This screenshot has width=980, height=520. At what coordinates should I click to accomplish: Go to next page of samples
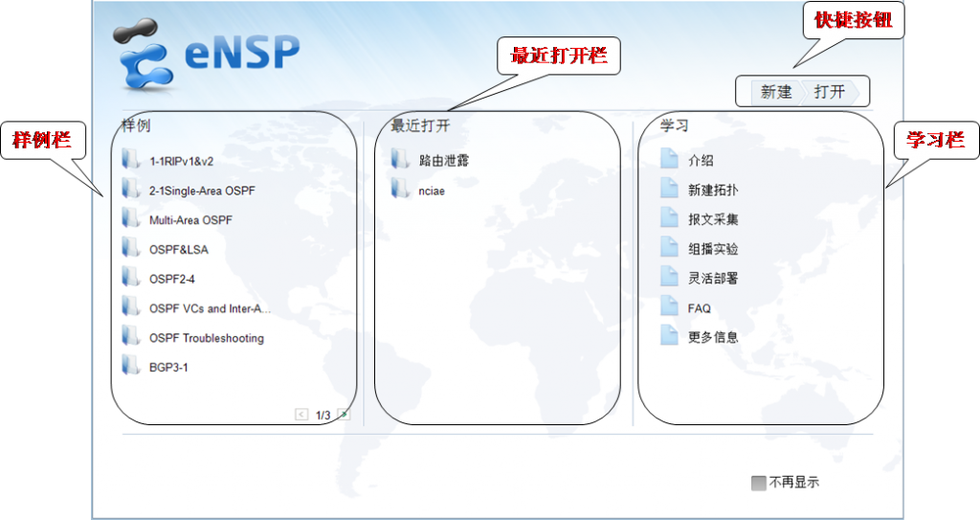tap(344, 415)
